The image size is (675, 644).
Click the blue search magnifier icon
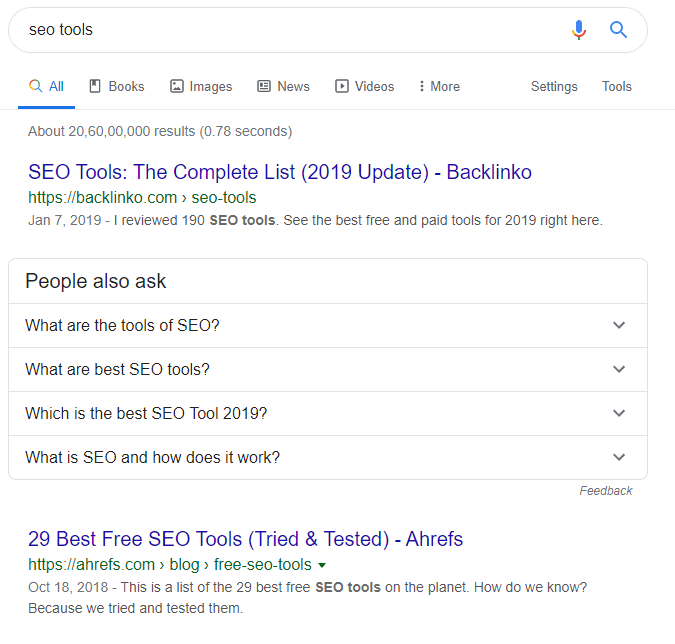[619, 30]
